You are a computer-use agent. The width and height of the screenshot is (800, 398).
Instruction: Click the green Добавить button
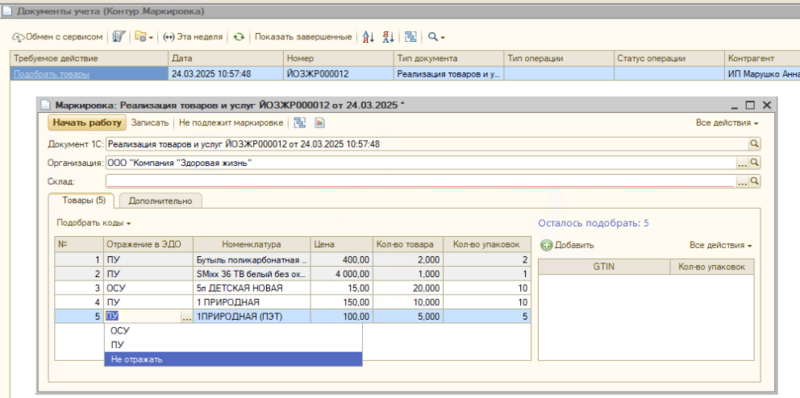tap(567, 245)
